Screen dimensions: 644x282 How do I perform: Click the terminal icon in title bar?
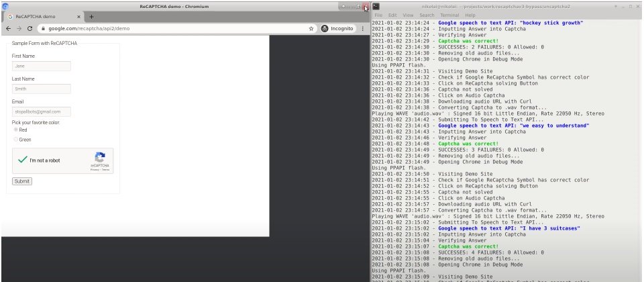coord(376,6)
